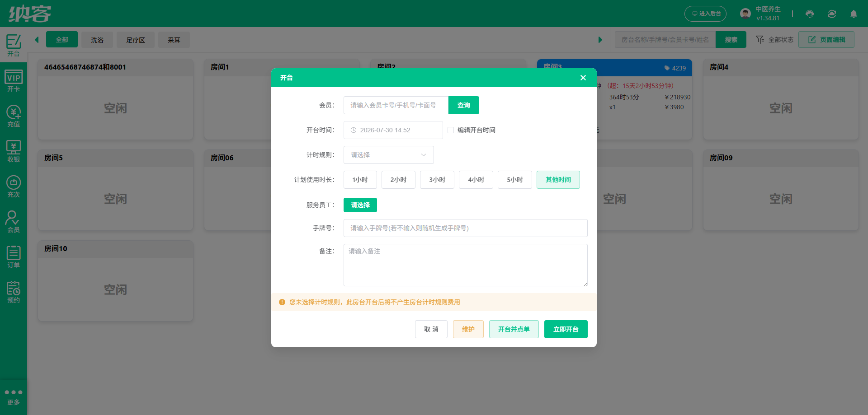
Task: Select the 2小时 planned duration
Action: click(x=398, y=180)
